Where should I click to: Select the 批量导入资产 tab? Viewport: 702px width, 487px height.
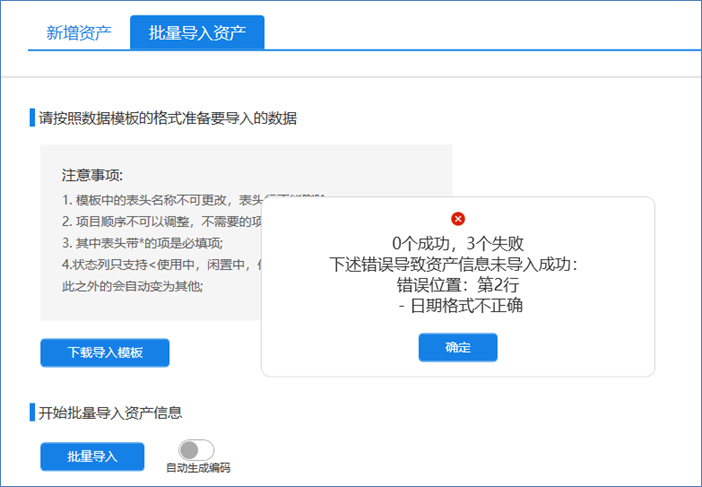coord(197,33)
